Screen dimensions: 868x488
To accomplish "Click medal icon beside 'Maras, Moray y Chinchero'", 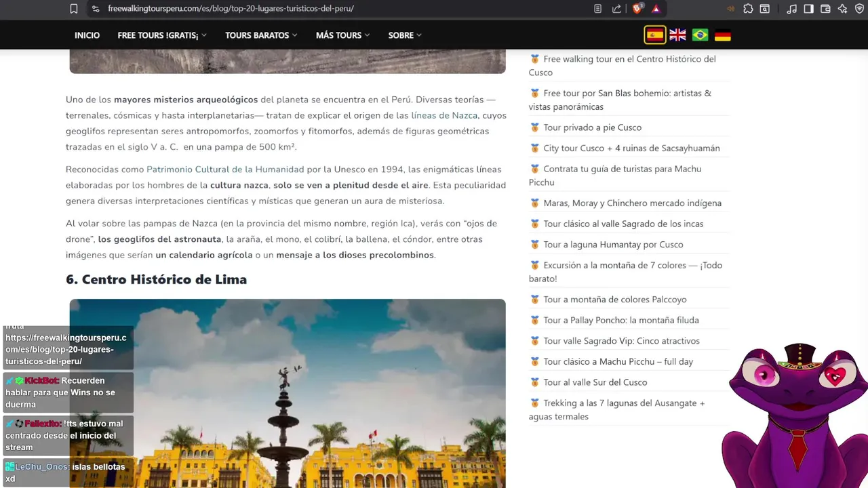I will tap(534, 203).
